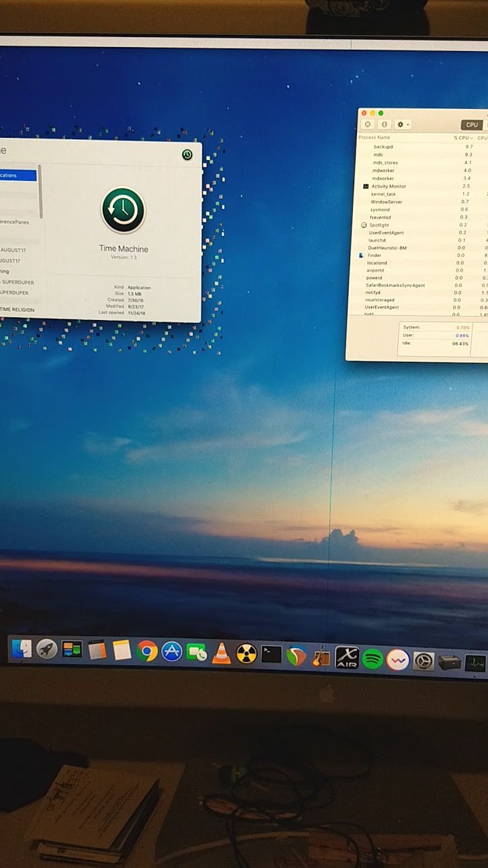Click the Idle percentage value 98.43%
488x868 pixels.
tap(461, 343)
